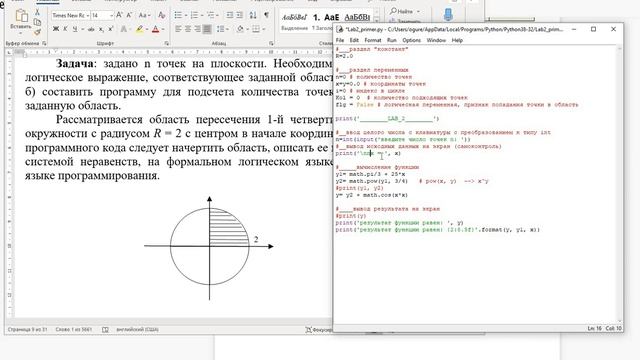640x360 pixels.
Task: Click the decrease indent icon
Action: click(x=230, y=16)
